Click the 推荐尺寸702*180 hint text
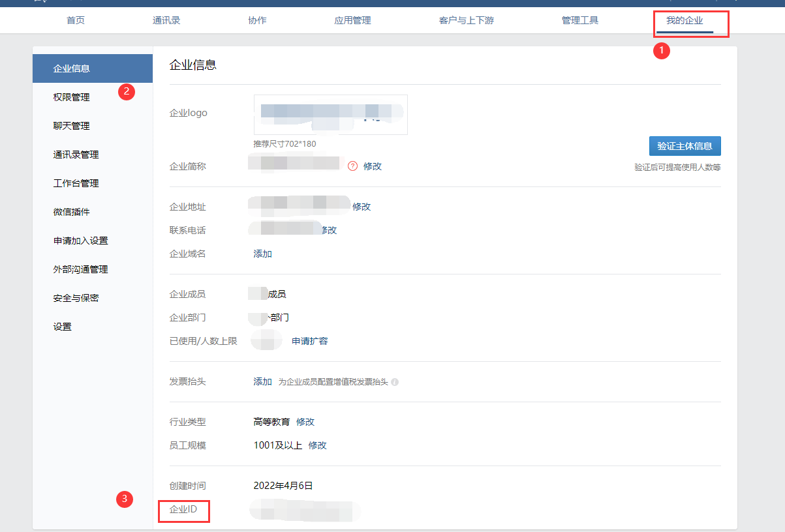 (x=285, y=143)
